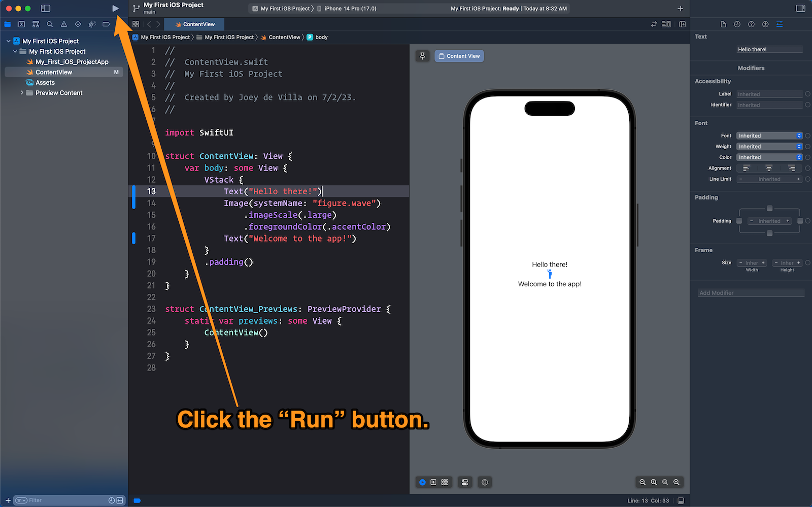Open the Symbol navigator icon
This screenshot has width=812, height=507.
point(36,24)
